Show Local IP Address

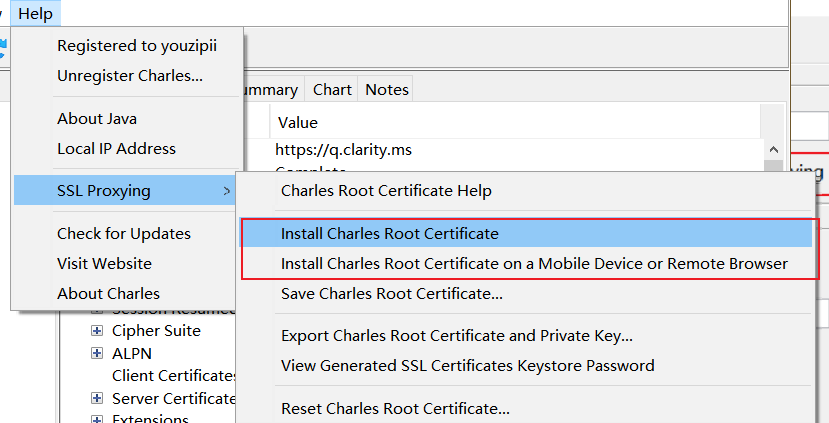click(x=116, y=149)
